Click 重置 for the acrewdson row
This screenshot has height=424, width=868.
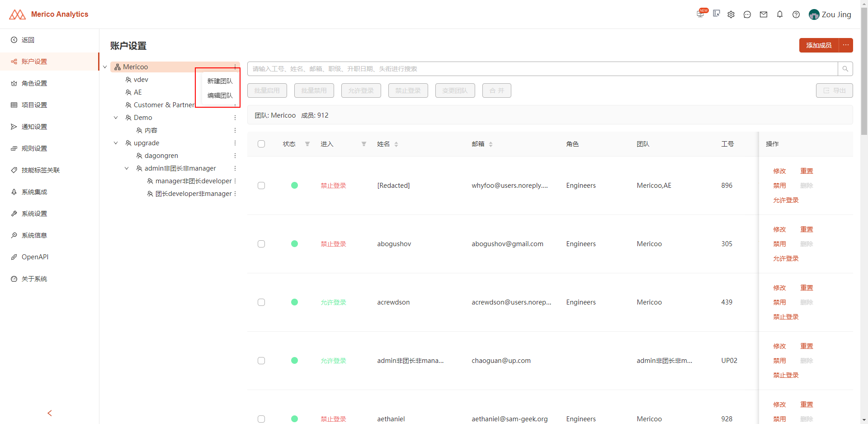pyautogui.click(x=807, y=288)
